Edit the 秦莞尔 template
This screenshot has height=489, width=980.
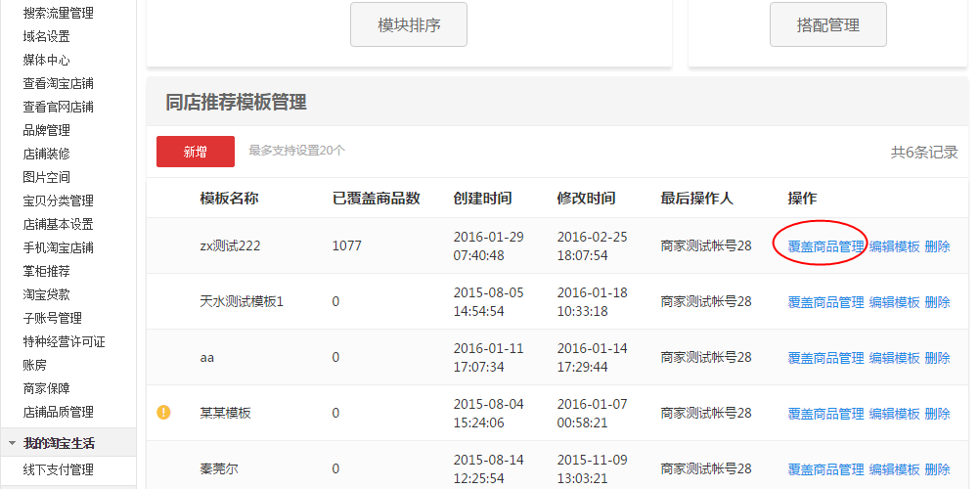point(894,469)
